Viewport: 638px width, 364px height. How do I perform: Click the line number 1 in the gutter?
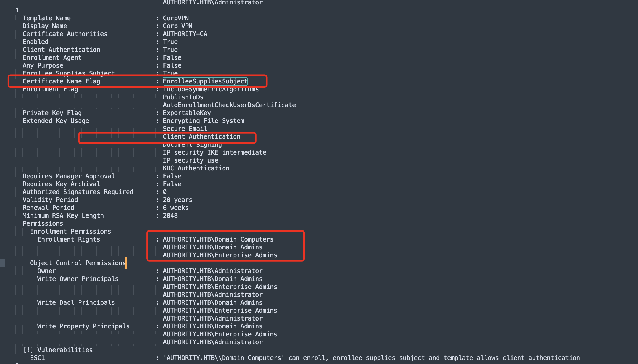pyautogui.click(x=17, y=10)
